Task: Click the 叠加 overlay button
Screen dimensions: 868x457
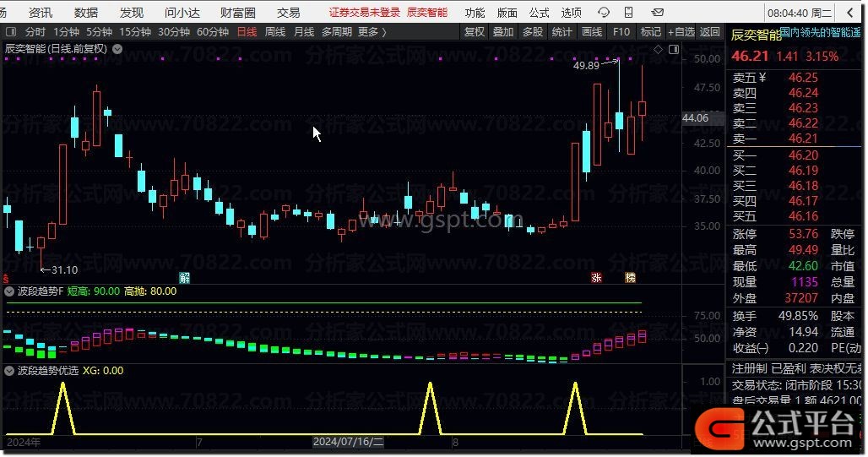Action: point(503,32)
